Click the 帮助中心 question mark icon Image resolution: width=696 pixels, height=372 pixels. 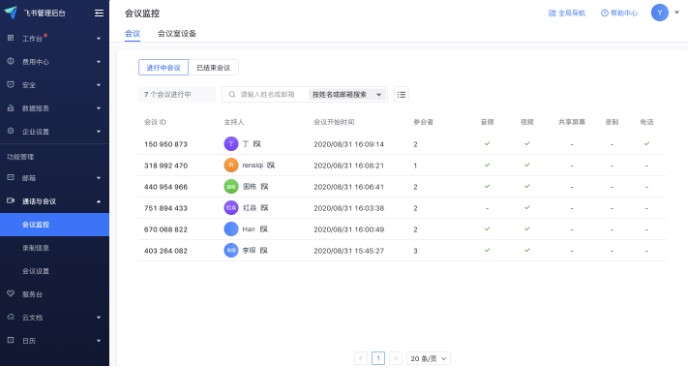click(x=604, y=13)
